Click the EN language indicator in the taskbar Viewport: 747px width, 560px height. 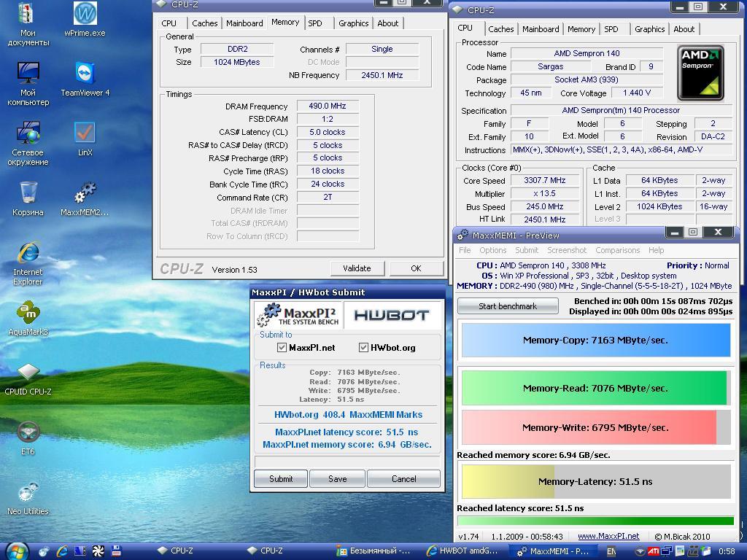(611, 551)
